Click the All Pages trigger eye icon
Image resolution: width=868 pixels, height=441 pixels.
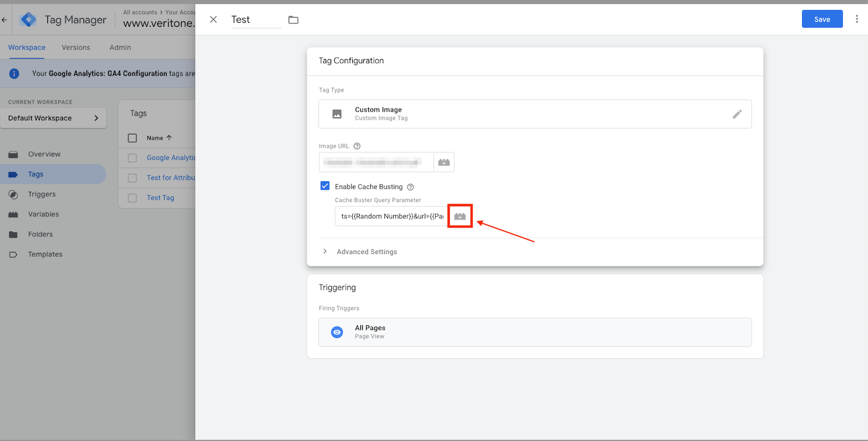tap(337, 332)
